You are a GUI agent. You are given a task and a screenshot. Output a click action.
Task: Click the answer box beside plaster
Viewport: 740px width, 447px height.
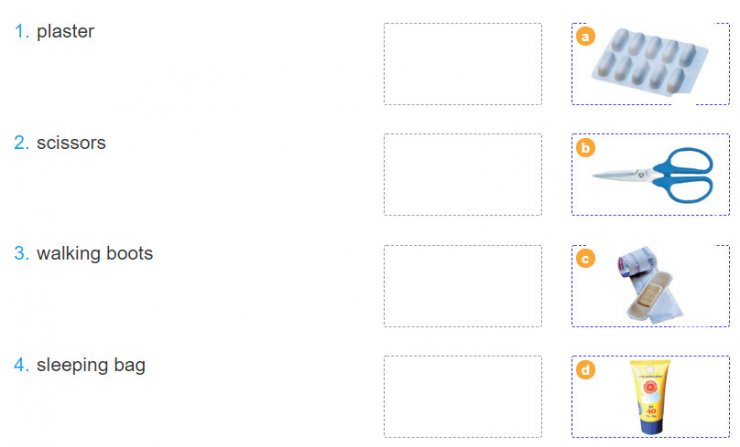click(462, 64)
